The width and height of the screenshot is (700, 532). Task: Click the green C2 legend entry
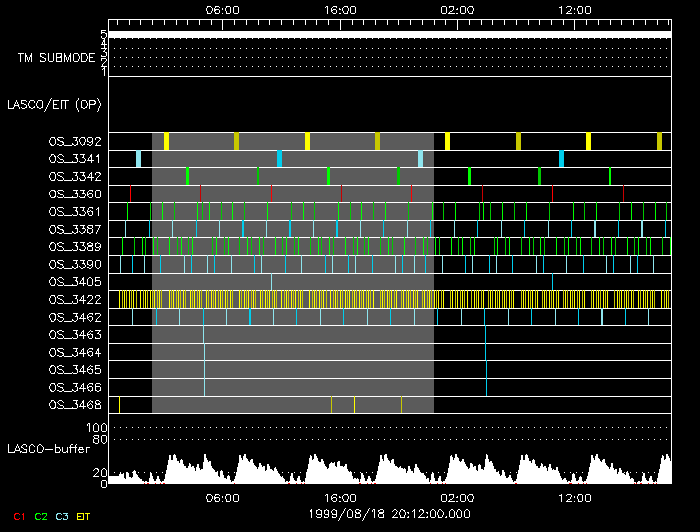41,517
